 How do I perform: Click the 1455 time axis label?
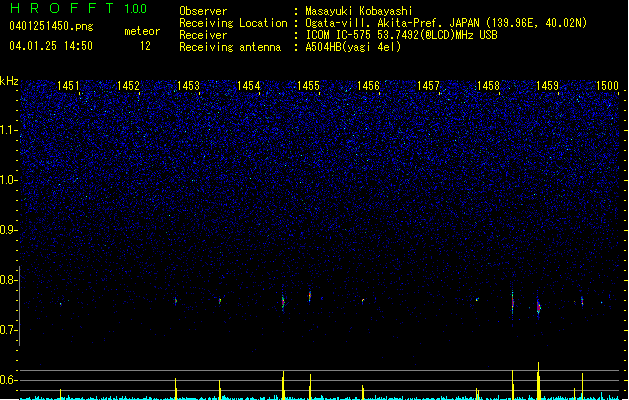point(308,87)
